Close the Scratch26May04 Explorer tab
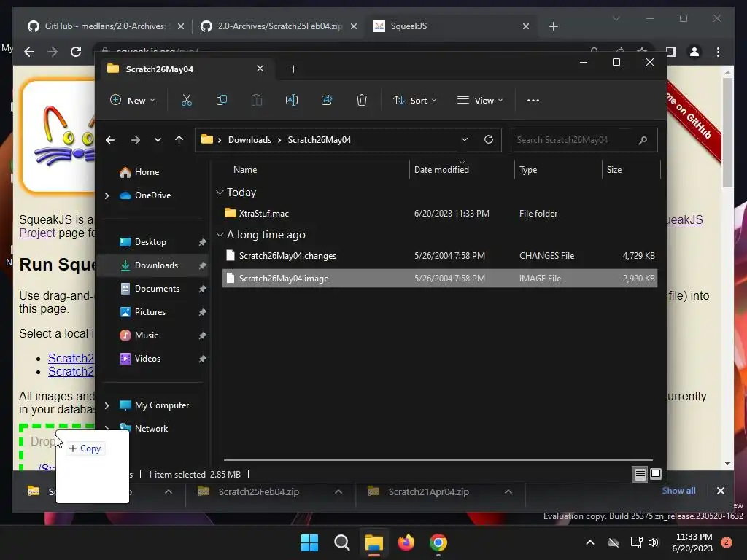The image size is (747, 560). [260, 69]
